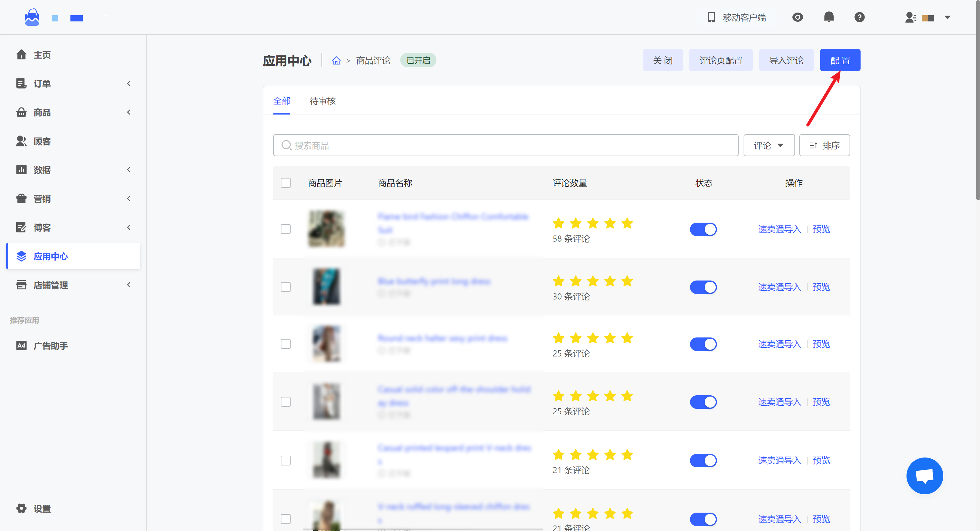This screenshot has width=980, height=531.
Task: Expand the 数据 submenu chevron
Action: pos(129,170)
